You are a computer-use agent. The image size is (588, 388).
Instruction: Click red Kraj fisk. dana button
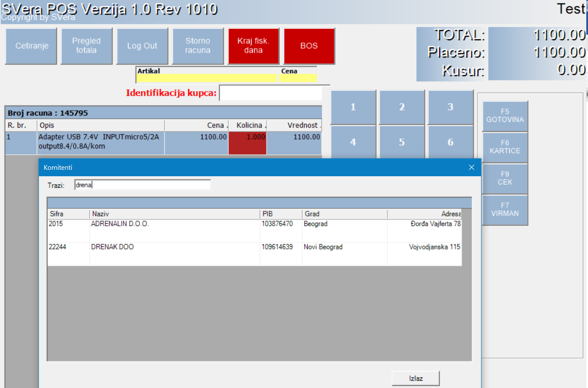[x=253, y=46]
